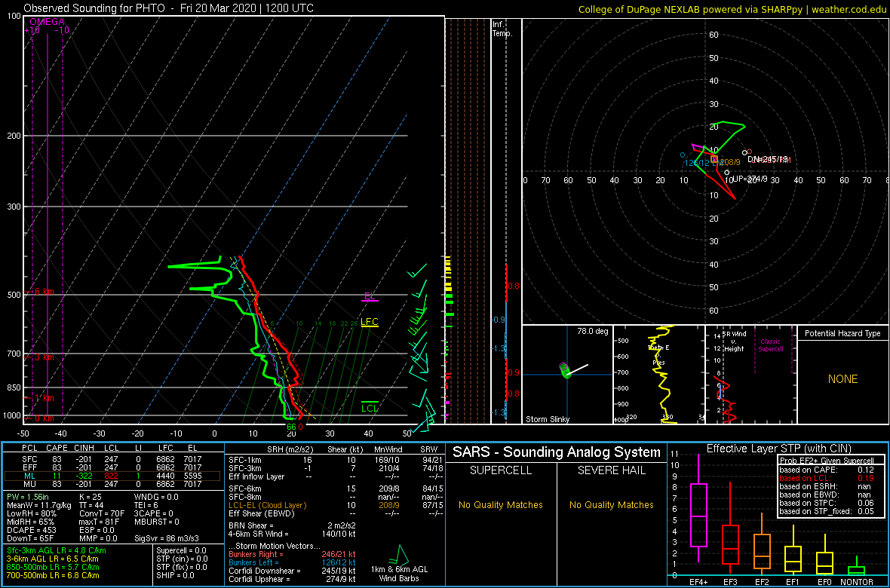Screen dimensions: 890x588
Task: Click the '6 km' height label
Action: pyautogui.click(x=44, y=291)
